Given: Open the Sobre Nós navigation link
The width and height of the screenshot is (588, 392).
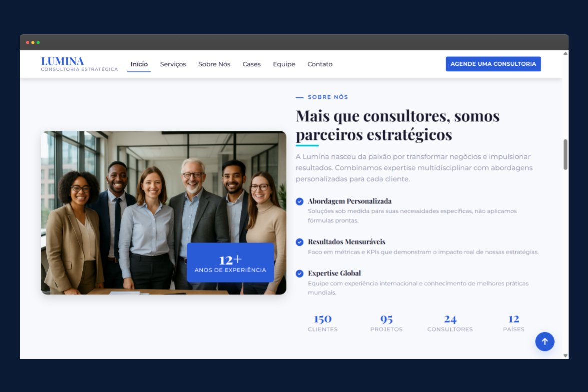Looking at the screenshot, I should click(x=214, y=64).
